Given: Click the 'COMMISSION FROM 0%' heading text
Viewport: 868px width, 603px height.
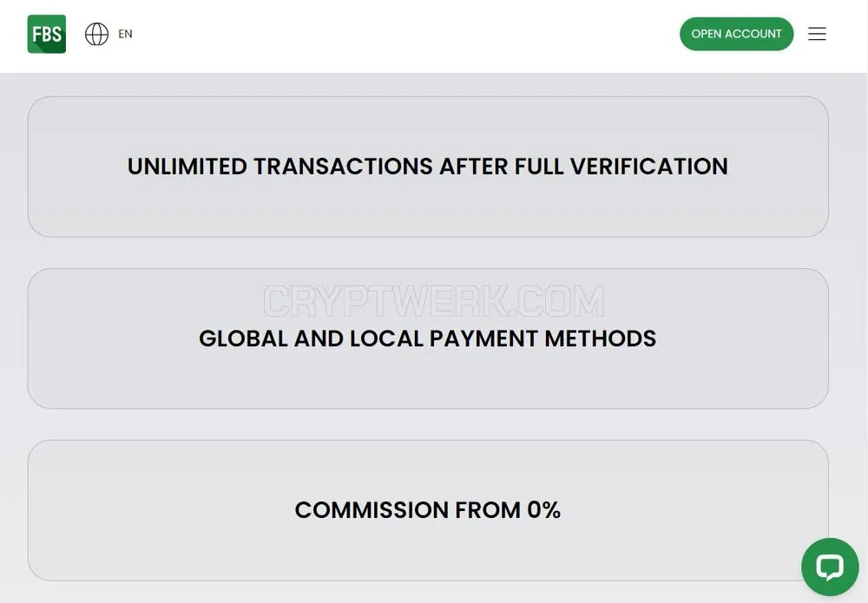Looking at the screenshot, I should tap(428, 510).
